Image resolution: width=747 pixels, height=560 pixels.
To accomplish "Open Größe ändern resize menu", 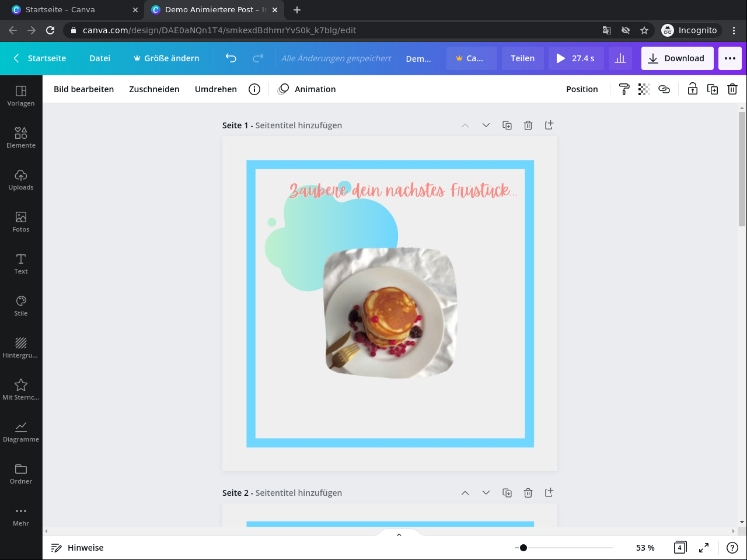I will coord(166,58).
